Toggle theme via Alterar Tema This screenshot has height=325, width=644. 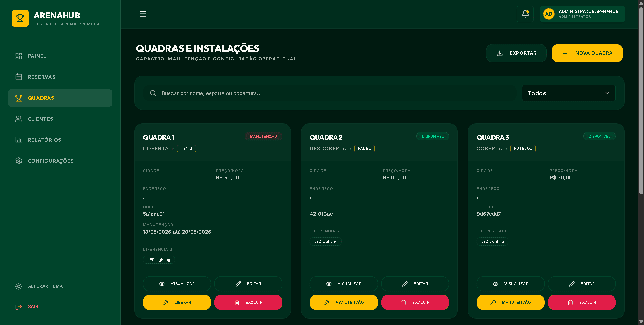(60, 286)
